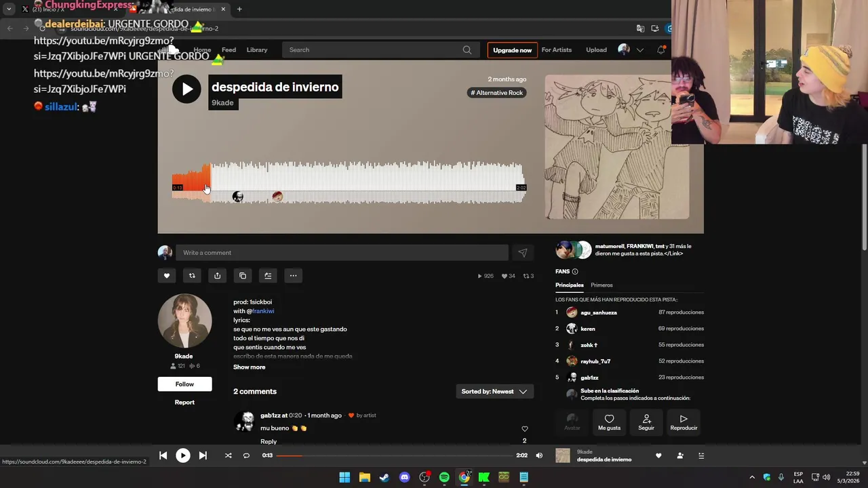Repost the track using repost icon
The height and width of the screenshot is (488, 868).
coord(192,276)
